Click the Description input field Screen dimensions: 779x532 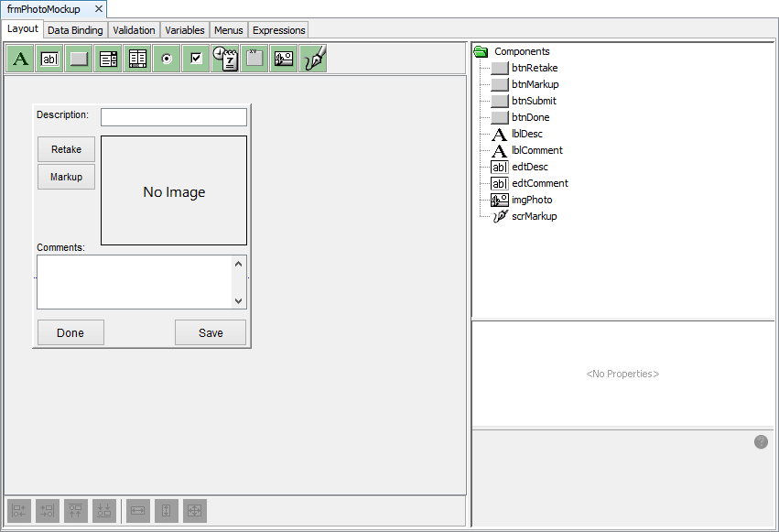[x=174, y=117]
